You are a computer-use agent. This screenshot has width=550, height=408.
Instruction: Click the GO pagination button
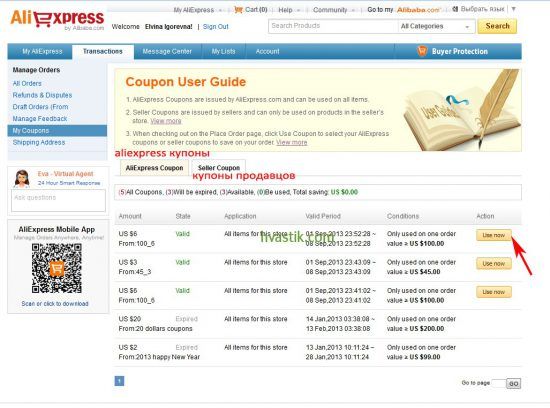pyautogui.click(x=514, y=383)
